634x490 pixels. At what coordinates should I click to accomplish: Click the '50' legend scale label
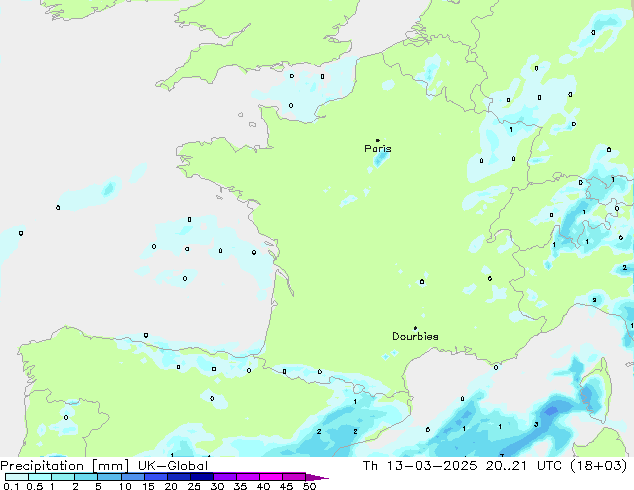[x=310, y=486]
